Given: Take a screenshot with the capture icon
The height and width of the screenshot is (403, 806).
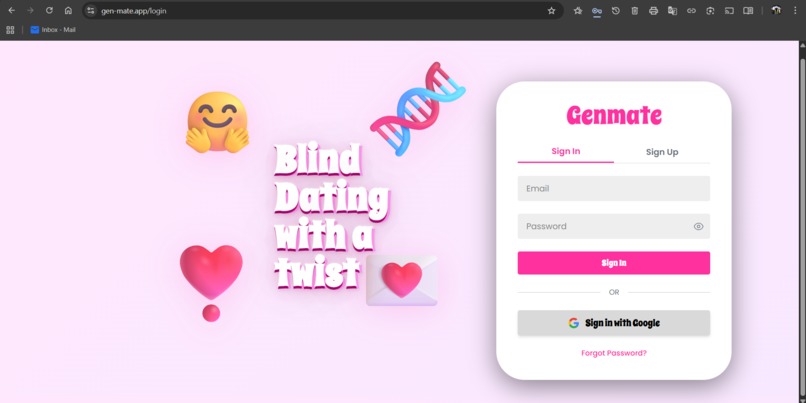Looking at the screenshot, I should (x=710, y=11).
